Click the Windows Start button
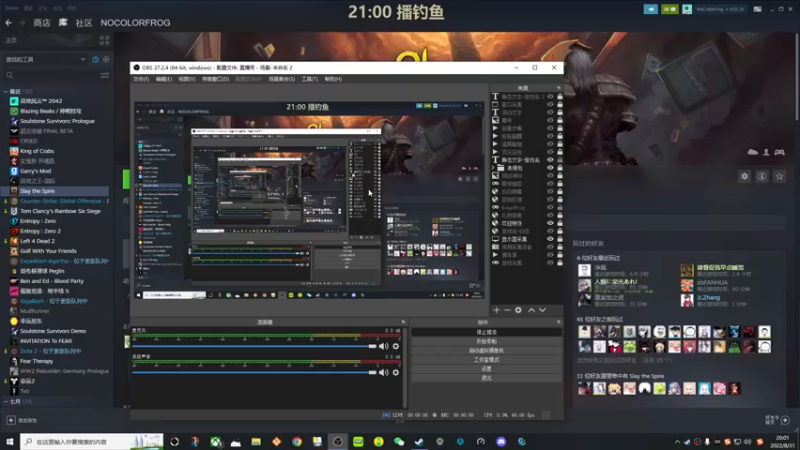 [x=10, y=442]
